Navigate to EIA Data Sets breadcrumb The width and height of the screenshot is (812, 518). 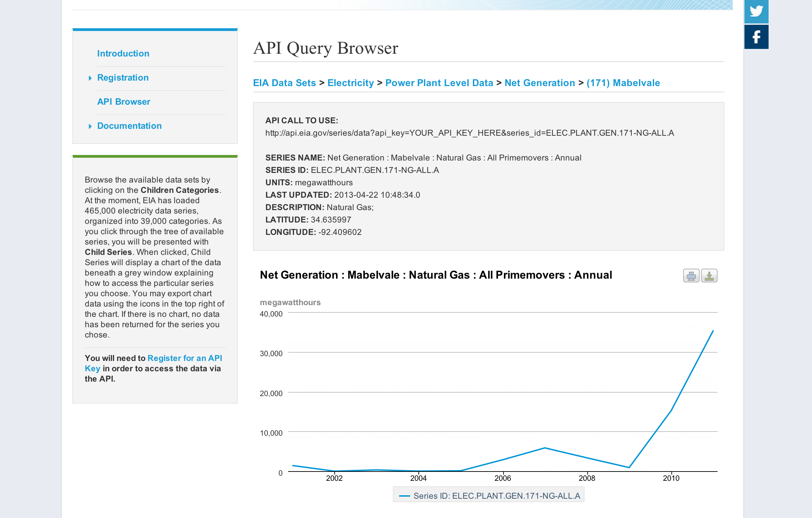[284, 83]
